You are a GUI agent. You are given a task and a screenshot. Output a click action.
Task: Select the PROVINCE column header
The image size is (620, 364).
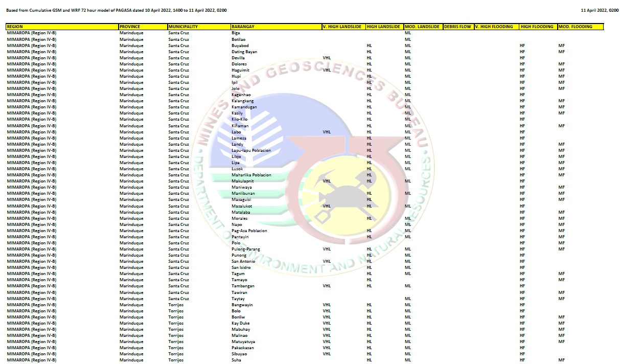pos(143,27)
